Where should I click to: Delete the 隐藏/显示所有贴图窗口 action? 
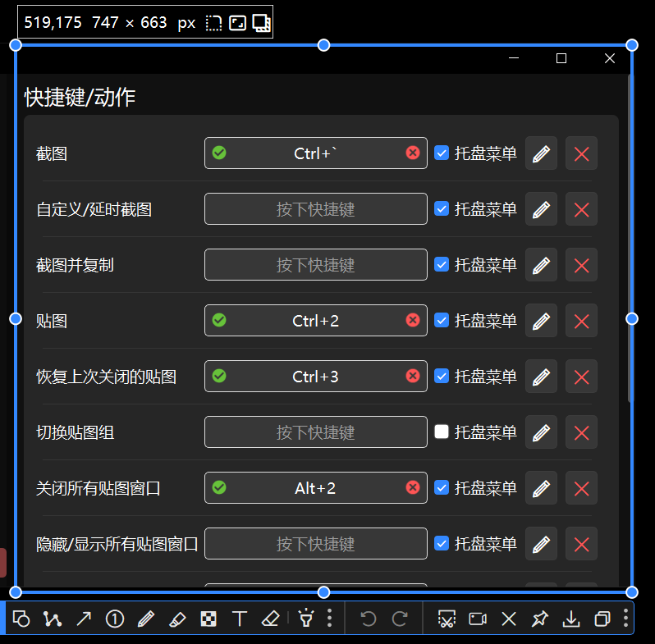pyautogui.click(x=581, y=544)
